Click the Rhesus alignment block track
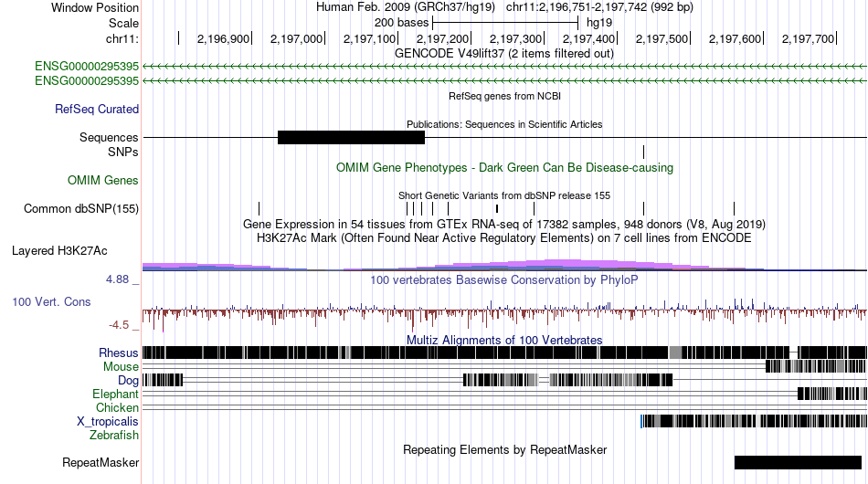 [x=504, y=352]
